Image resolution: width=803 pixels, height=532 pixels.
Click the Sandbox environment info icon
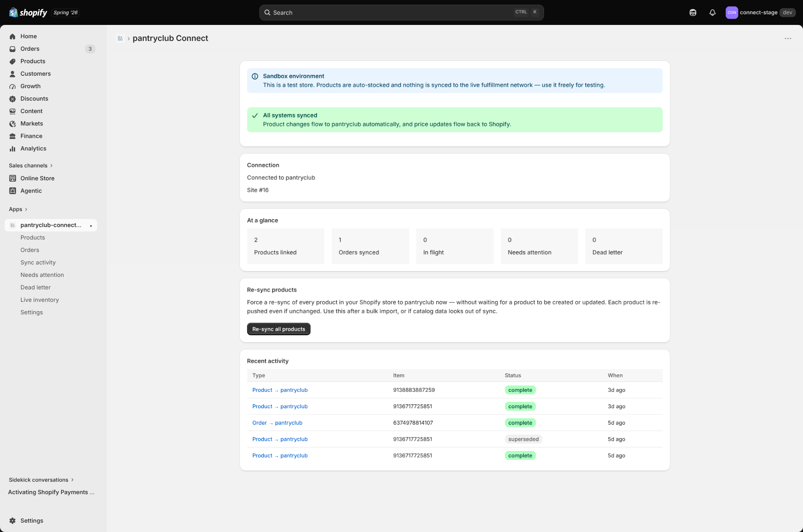pos(255,76)
